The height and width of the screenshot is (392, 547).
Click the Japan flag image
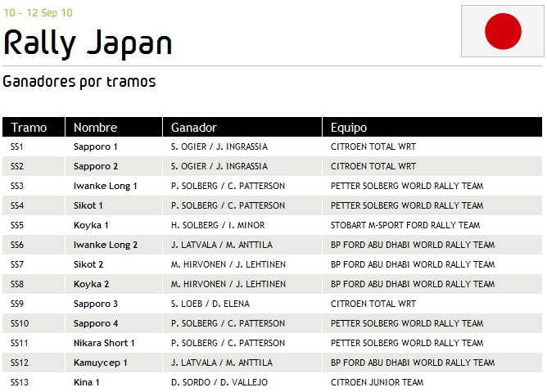(502, 31)
